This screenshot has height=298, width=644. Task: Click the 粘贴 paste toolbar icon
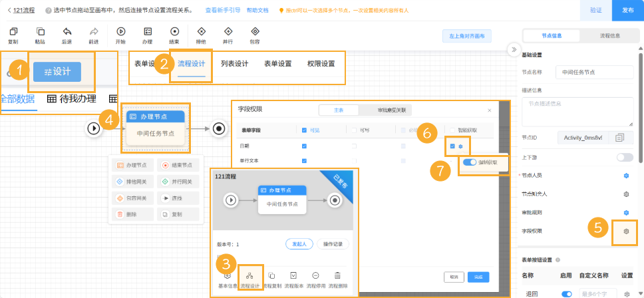click(x=40, y=32)
